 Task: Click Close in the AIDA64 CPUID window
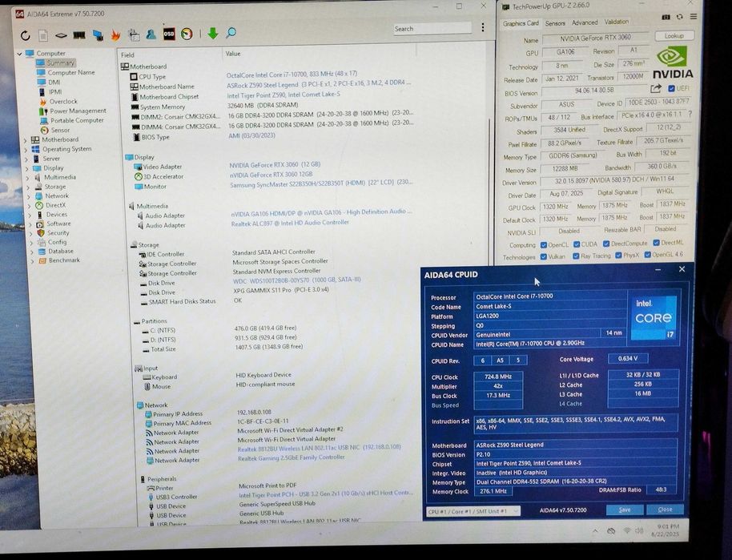pyautogui.click(x=666, y=509)
